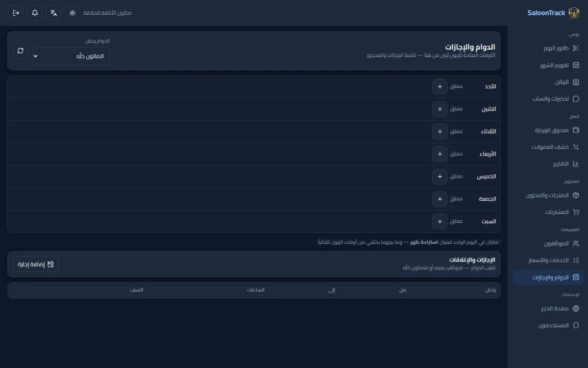Screen dimensions: 588x368
Task: Navigate to صندوق الورديّة
Action: pos(548,130)
